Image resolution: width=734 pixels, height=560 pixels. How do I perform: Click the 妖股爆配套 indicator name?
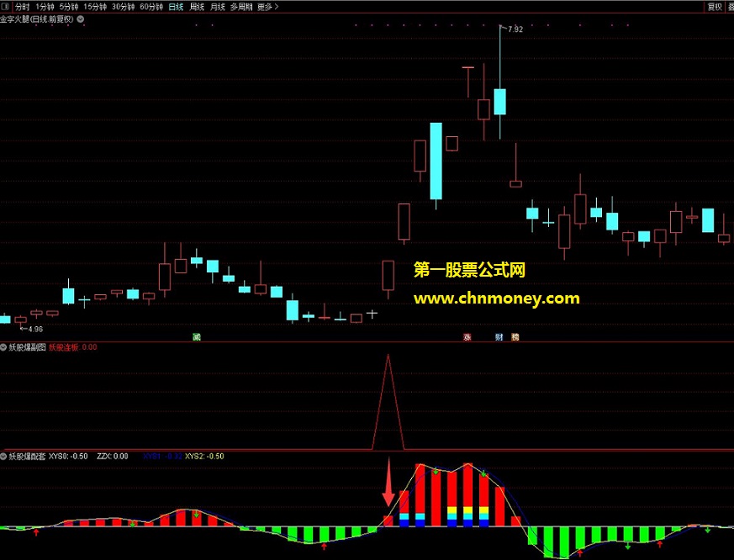pos(28,456)
